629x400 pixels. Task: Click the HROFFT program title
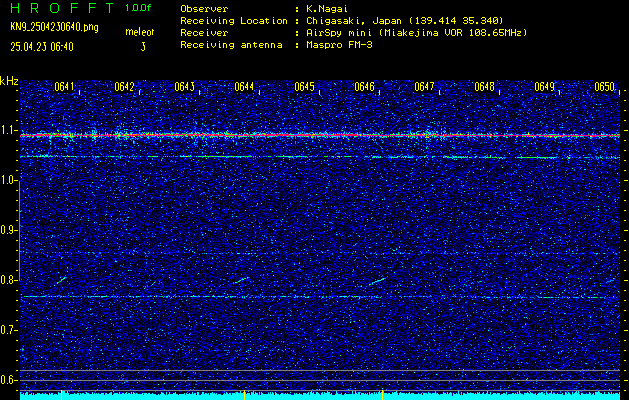[x=62, y=8]
